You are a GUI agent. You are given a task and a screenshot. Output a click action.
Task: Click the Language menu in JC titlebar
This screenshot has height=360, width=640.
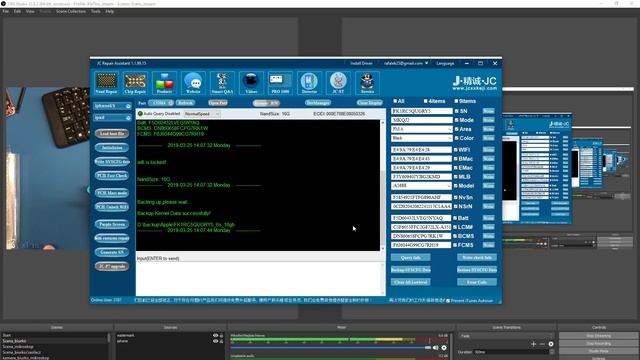point(445,63)
